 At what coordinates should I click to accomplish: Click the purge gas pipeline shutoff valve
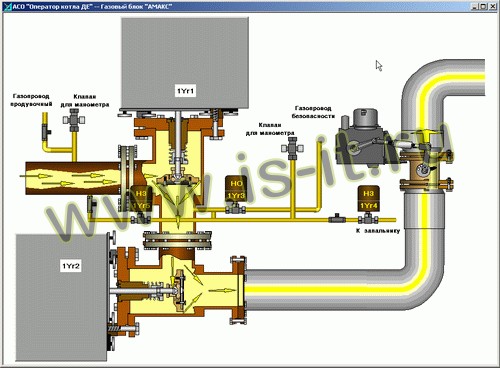tap(46, 132)
